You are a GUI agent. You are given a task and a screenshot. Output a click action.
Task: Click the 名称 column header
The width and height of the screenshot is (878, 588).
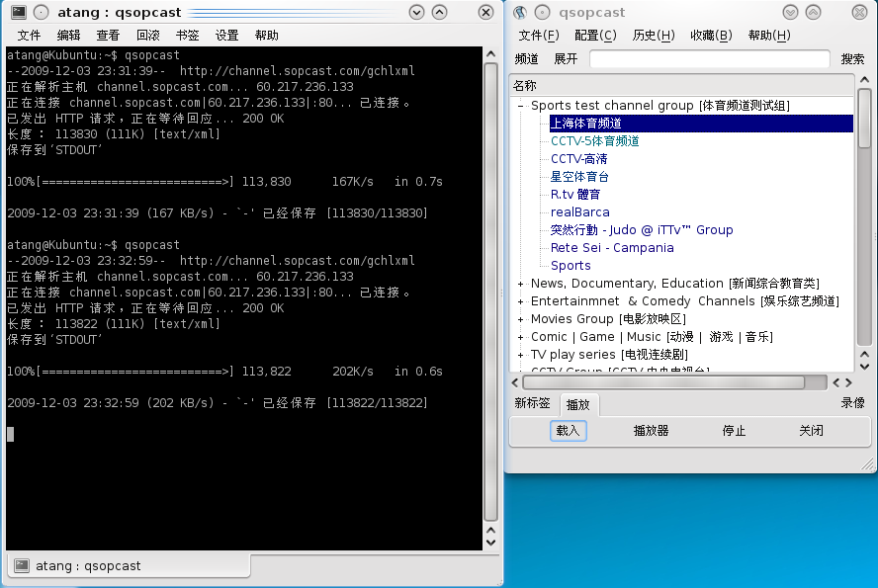[682, 86]
